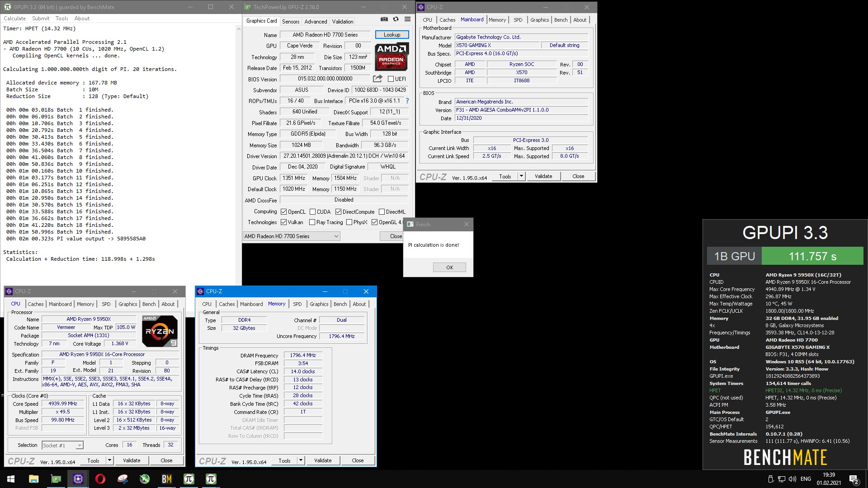Viewport: 868px width, 488px height.
Task: Open the Calculate menu in GPUPI
Action: [14, 19]
